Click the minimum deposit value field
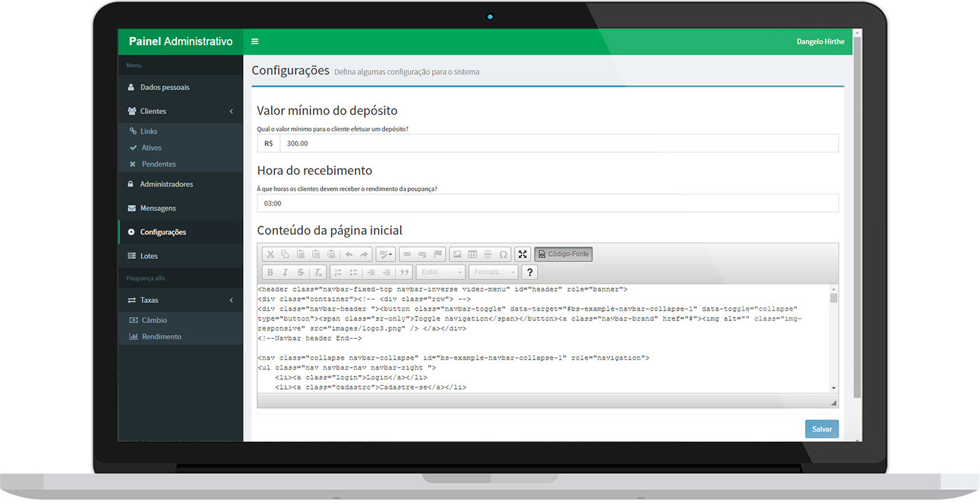This screenshot has height=503, width=980. coord(559,143)
